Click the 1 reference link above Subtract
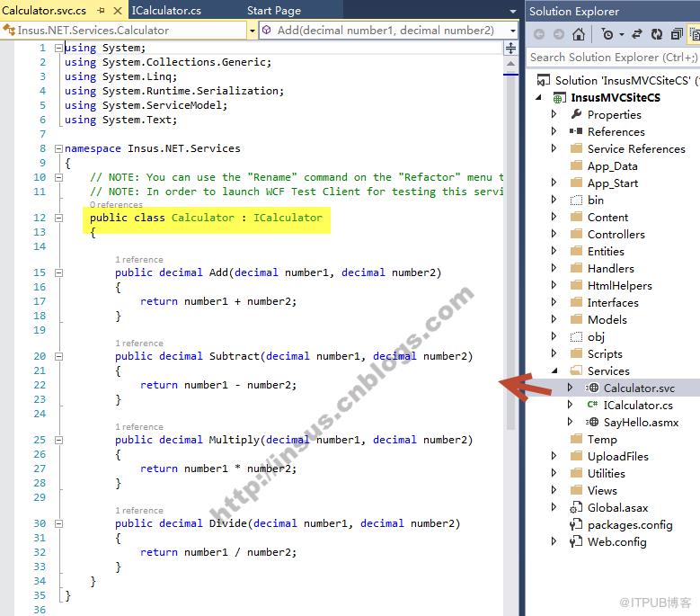 coord(139,343)
